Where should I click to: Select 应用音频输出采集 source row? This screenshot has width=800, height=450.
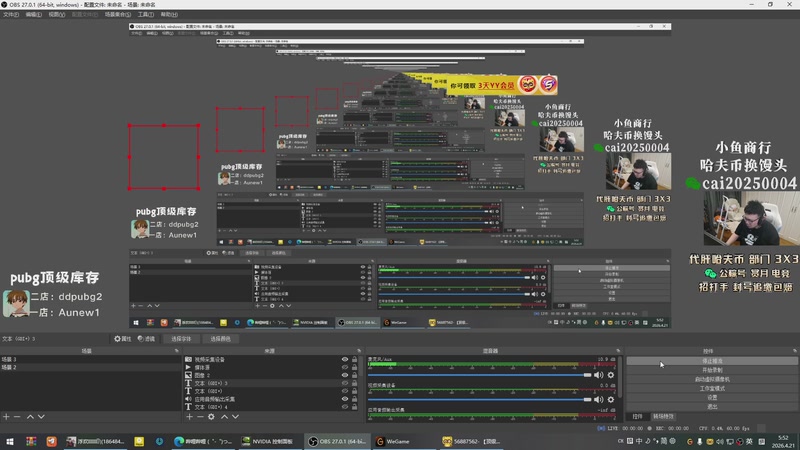pyautogui.click(x=272, y=399)
